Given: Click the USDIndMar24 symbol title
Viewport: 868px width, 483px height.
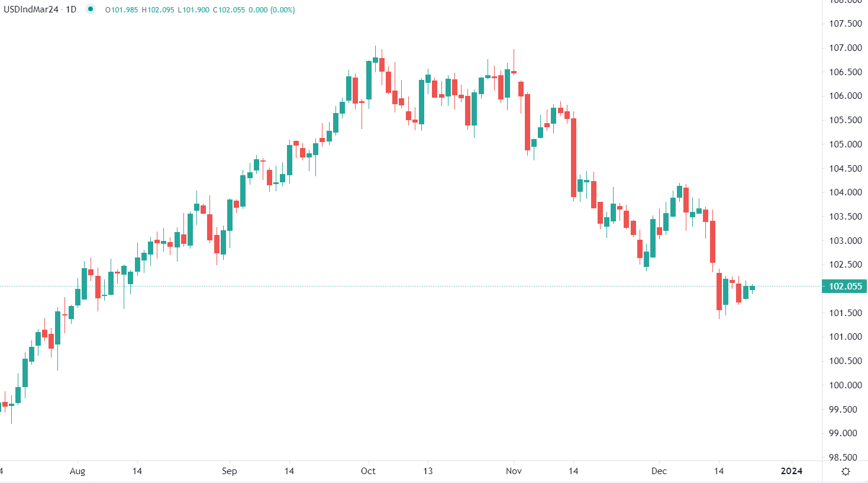Looking at the screenshot, I should (31, 9).
